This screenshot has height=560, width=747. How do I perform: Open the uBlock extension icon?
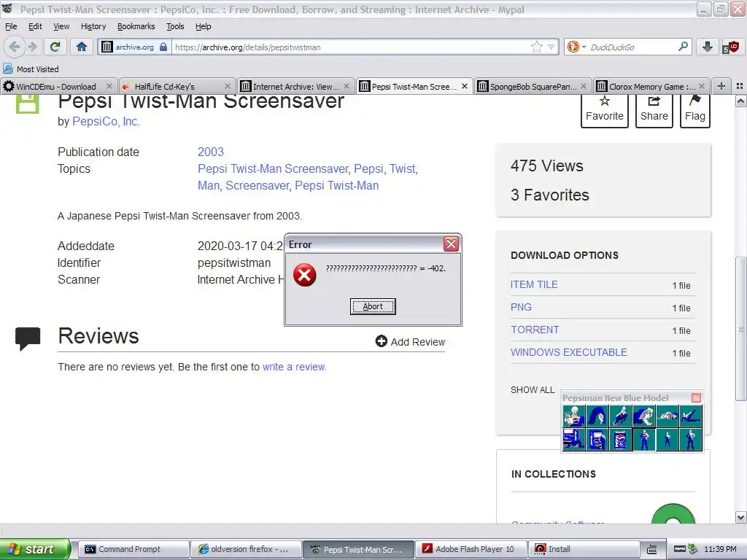[730, 47]
